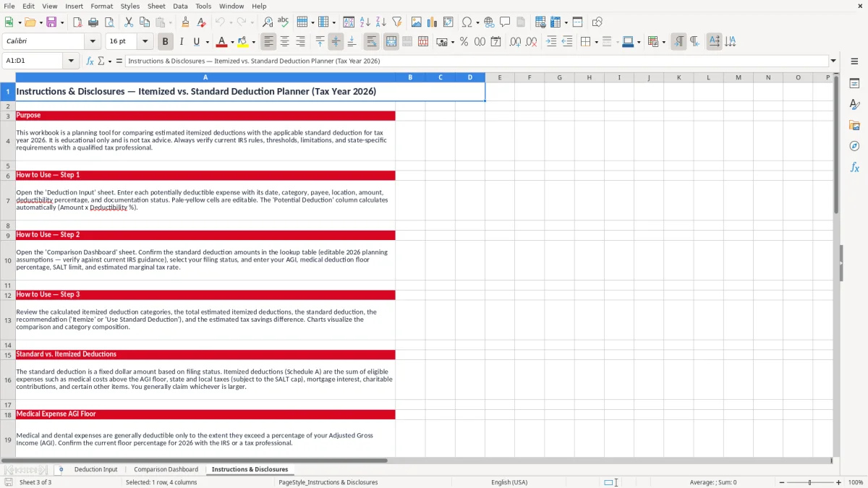This screenshot has height=488, width=868.
Task: Click the Copy icon
Action: tap(144, 22)
